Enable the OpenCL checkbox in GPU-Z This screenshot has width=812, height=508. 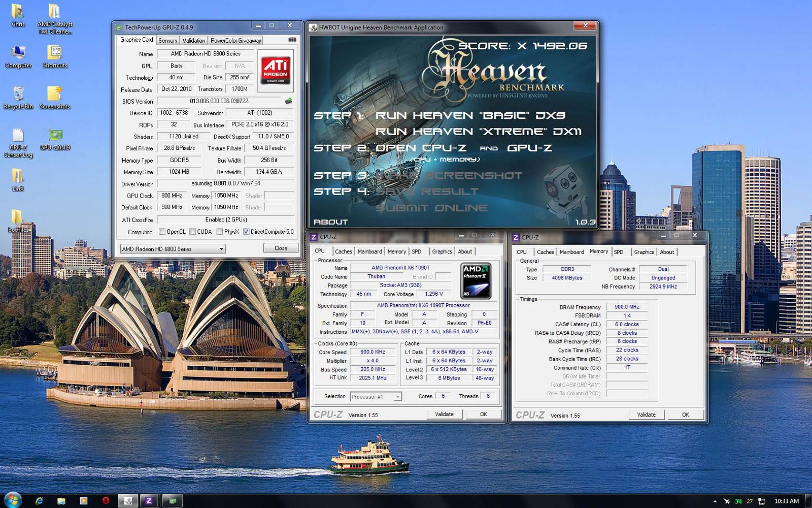[x=162, y=232]
